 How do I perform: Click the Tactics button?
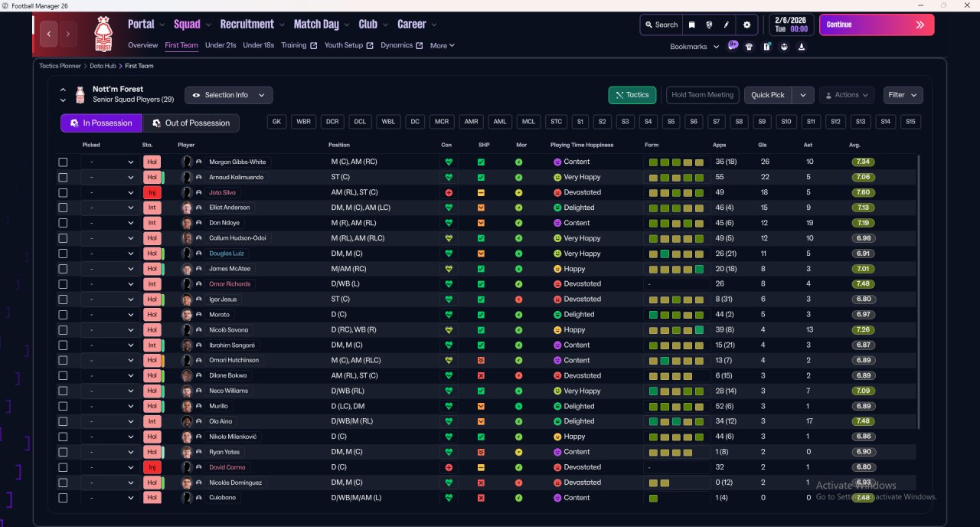632,95
